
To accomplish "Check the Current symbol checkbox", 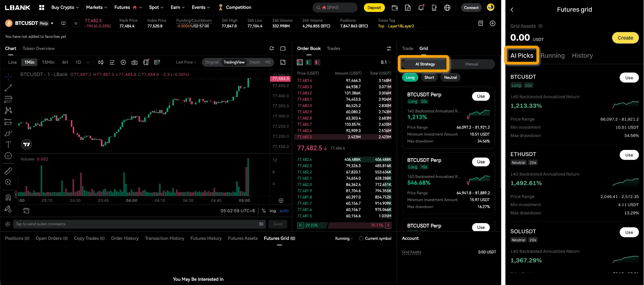I will click(361, 239).
